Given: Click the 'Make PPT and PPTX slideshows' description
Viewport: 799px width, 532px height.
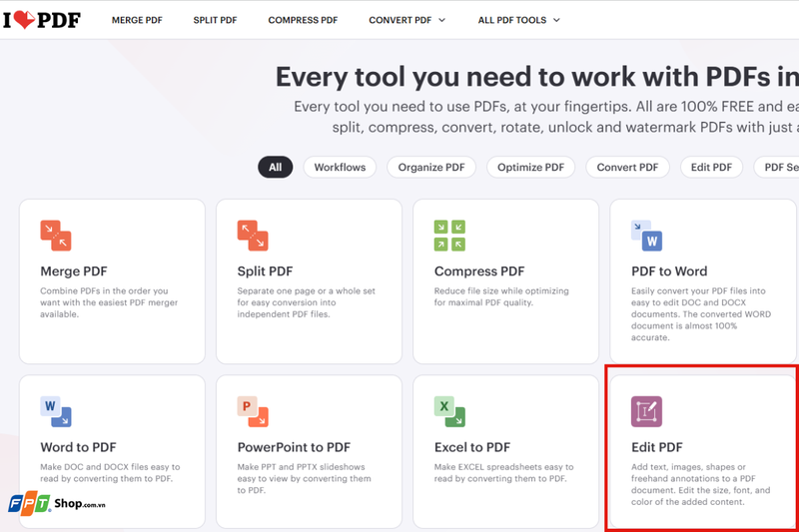Looking at the screenshot, I should tap(305, 478).
